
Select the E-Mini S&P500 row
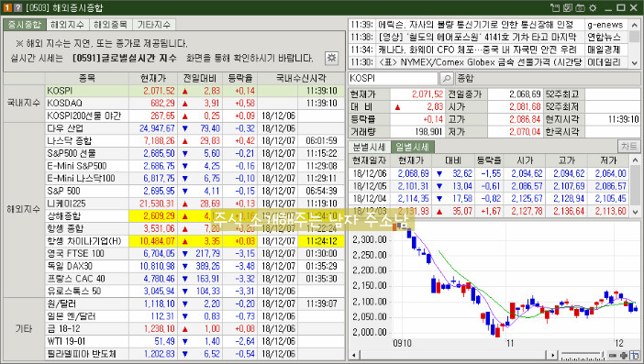[194, 166]
